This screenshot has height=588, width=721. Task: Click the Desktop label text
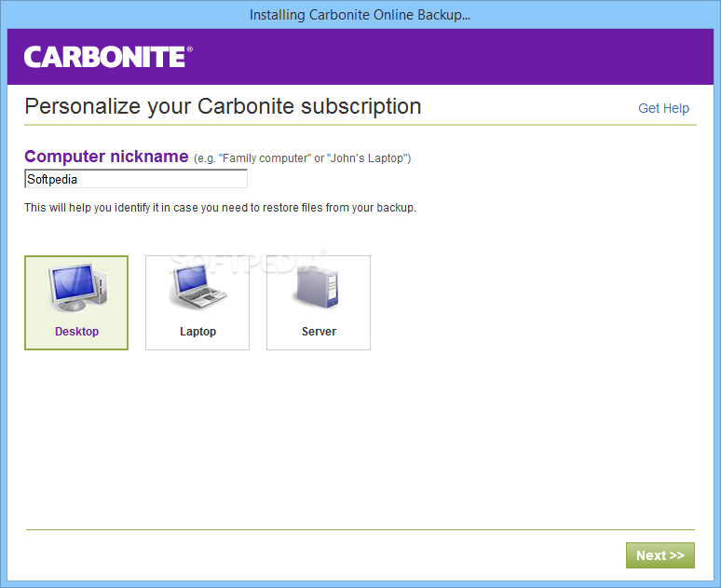(76, 331)
